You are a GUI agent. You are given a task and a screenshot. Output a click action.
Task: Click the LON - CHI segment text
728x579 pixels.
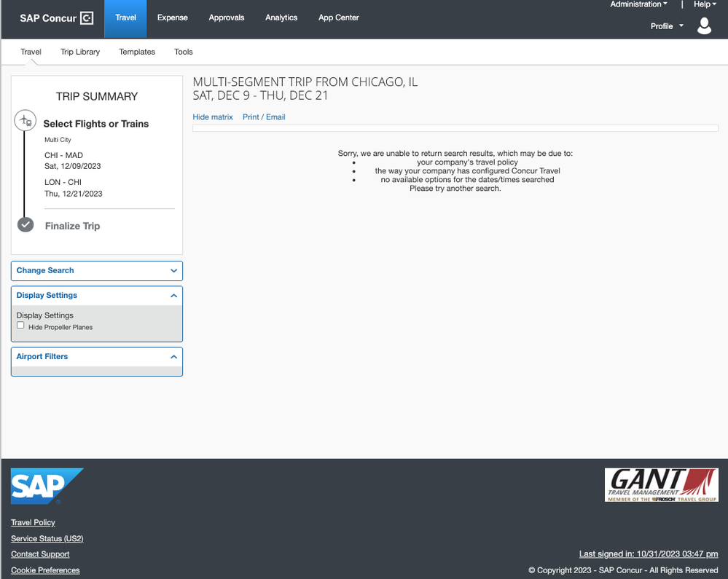63,182
